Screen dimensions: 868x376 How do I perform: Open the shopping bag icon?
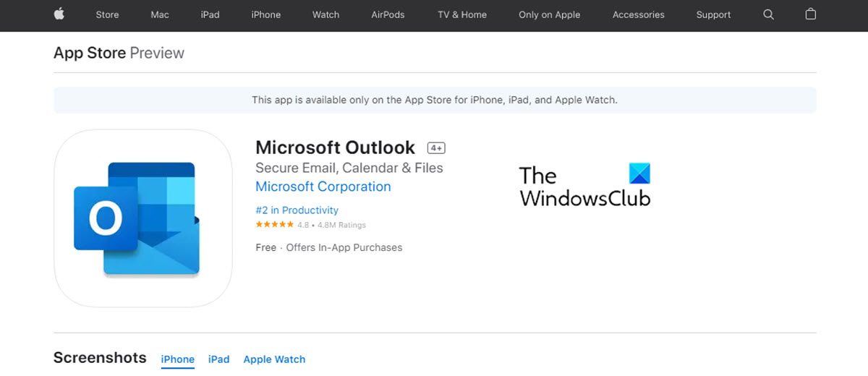pyautogui.click(x=811, y=14)
